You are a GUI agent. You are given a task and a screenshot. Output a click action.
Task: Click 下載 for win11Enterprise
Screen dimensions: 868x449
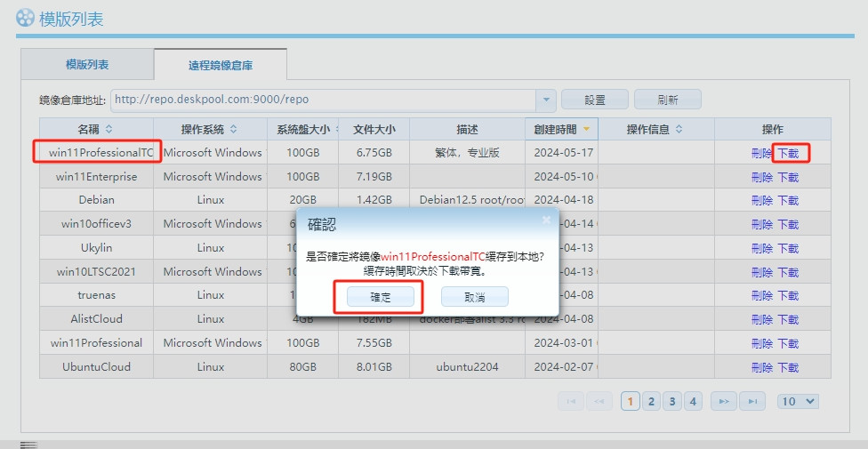point(788,177)
